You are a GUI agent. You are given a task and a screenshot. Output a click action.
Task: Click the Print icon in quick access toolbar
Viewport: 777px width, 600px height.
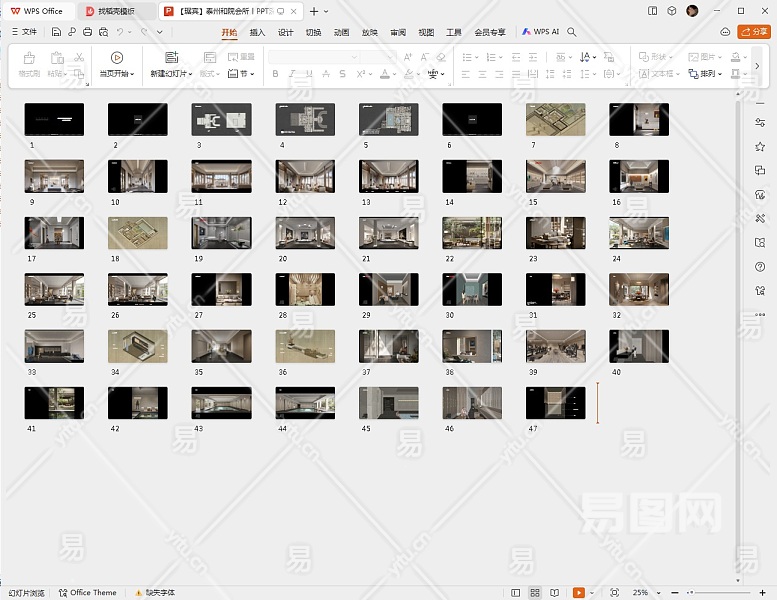click(x=88, y=32)
